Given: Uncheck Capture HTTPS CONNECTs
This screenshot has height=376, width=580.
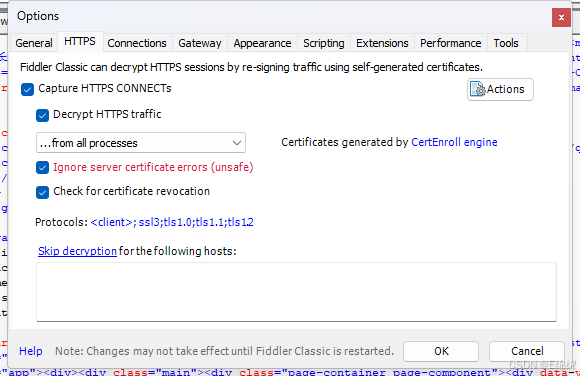Looking at the screenshot, I should point(27,89).
